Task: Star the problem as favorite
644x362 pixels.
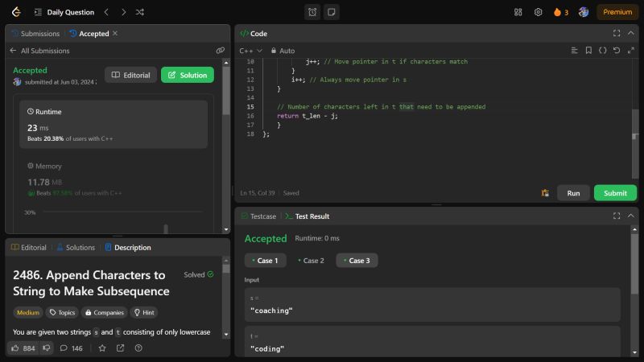Action: coord(102,348)
